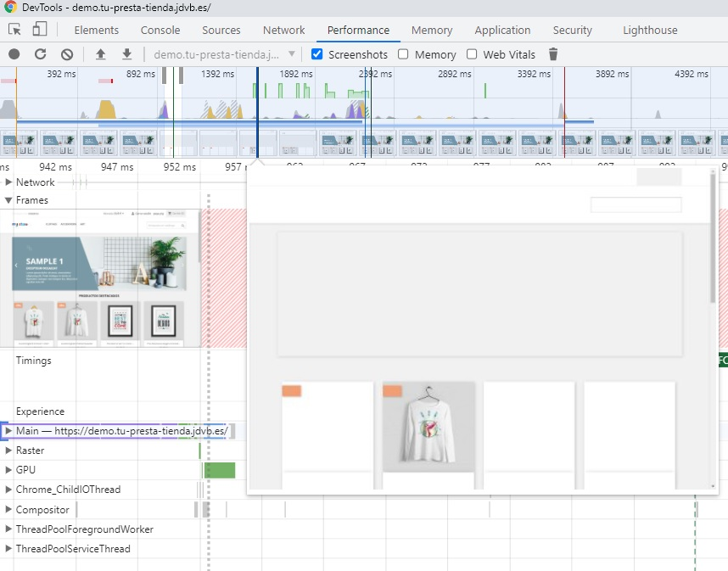This screenshot has width=728, height=571.
Task: Expand the Main thread track
Action: click(x=8, y=431)
